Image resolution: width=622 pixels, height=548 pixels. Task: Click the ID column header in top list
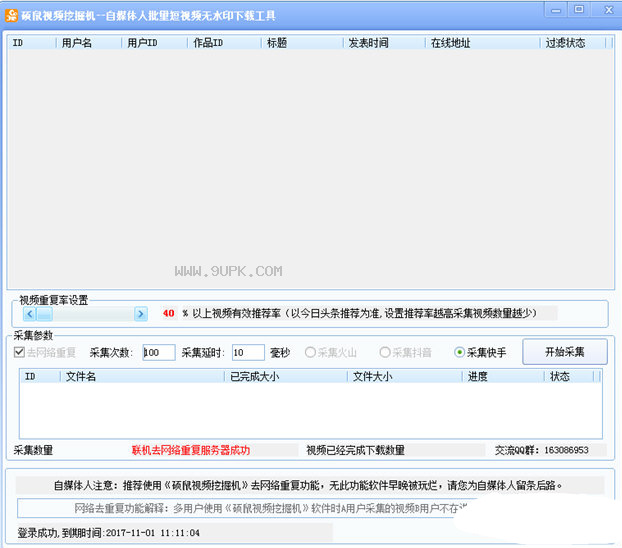(x=32, y=42)
